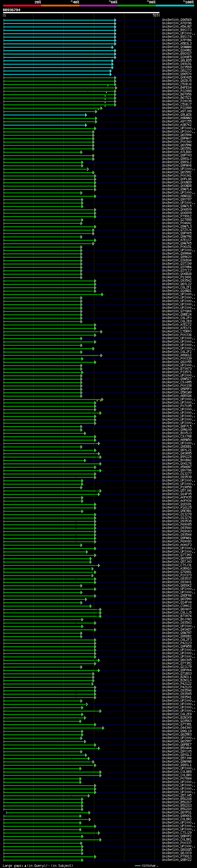Open hit UniRef100_C5XRJ6

click(177, 84)
